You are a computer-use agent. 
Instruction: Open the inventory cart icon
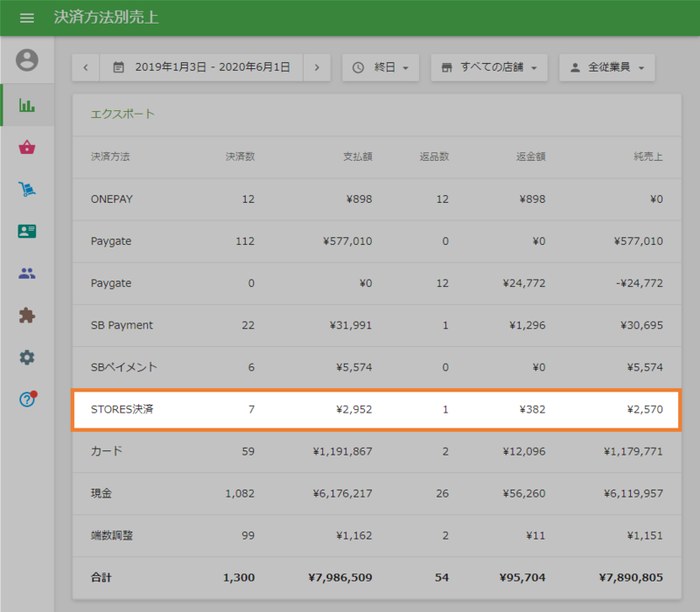tap(27, 189)
